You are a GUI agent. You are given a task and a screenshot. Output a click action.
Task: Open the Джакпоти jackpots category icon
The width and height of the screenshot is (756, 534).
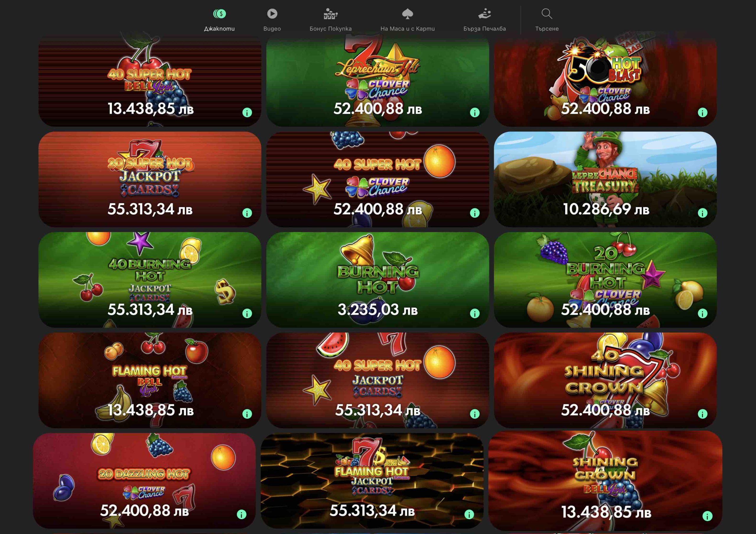pyautogui.click(x=219, y=14)
